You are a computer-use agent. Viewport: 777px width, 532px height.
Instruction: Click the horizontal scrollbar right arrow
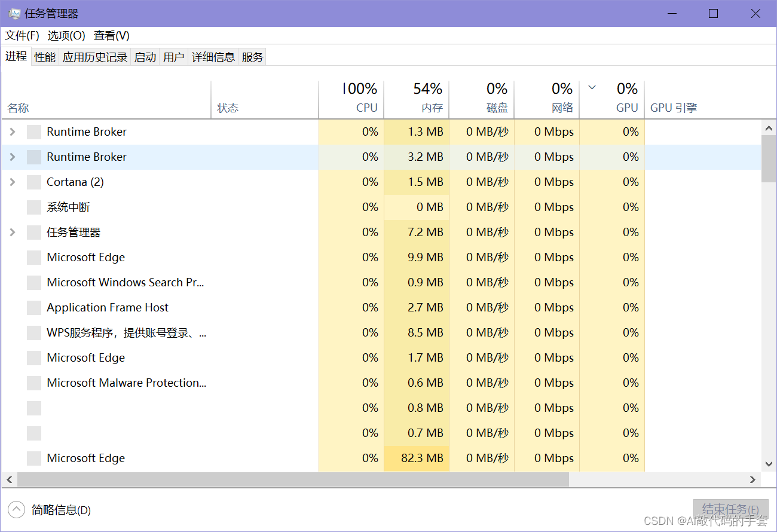click(x=753, y=479)
